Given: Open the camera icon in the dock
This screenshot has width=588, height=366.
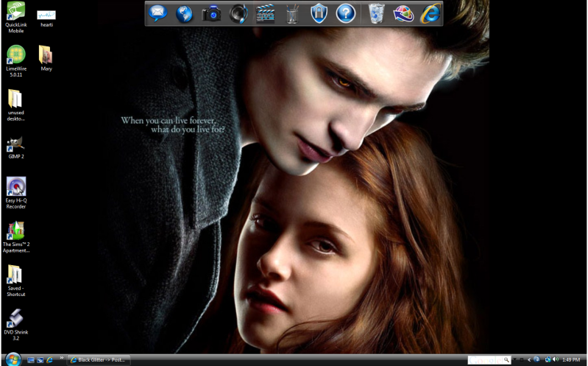Looking at the screenshot, I should click(x=212, y=13).
